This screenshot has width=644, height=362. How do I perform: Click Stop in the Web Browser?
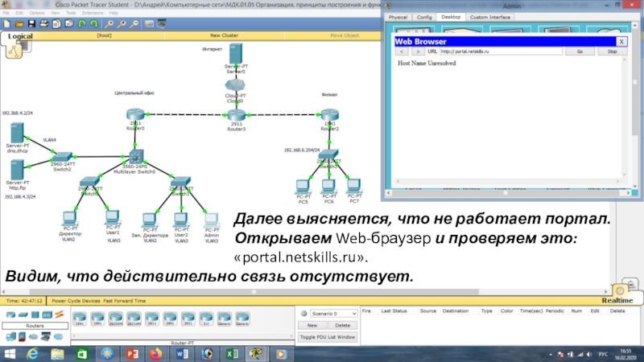(x=612, y=51)
